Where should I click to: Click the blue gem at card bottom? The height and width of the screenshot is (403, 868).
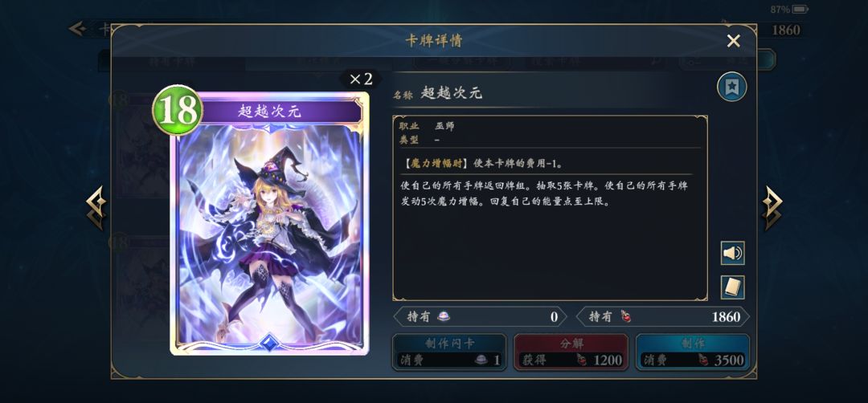tap(268, 343)
